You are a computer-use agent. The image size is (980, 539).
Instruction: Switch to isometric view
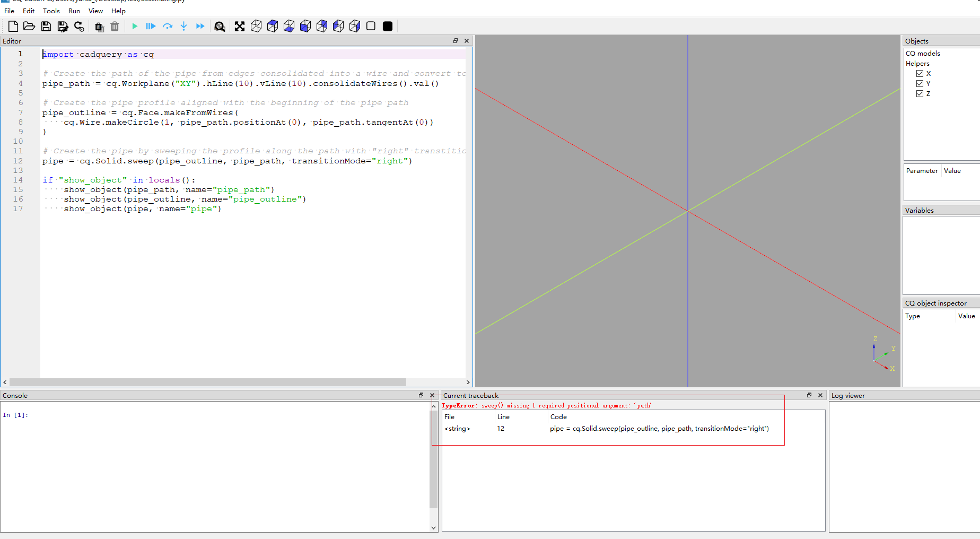(x=256, y=26)
